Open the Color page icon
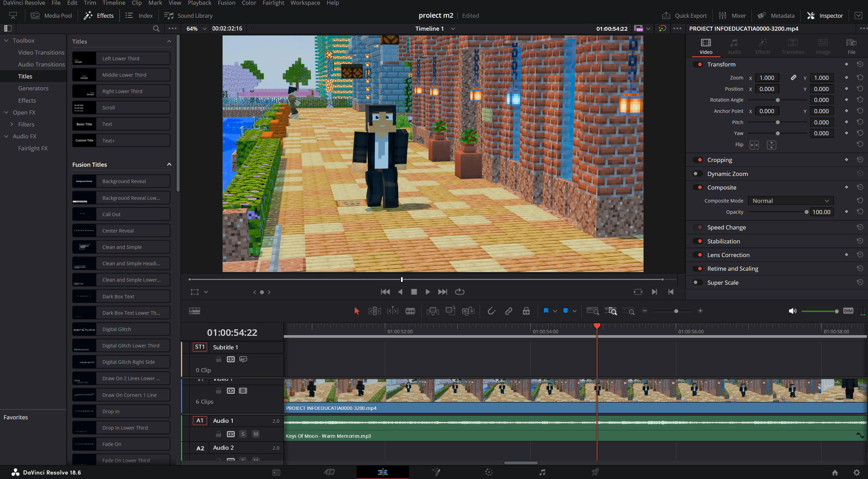Screen dimensions: 868x479 coord(489,472)
